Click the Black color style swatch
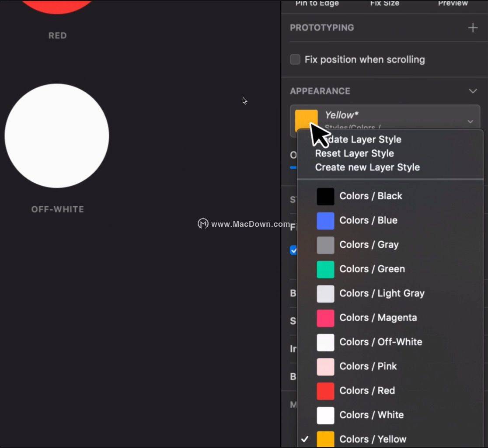This screenshot has height=448, width=488. coord(325,196)
